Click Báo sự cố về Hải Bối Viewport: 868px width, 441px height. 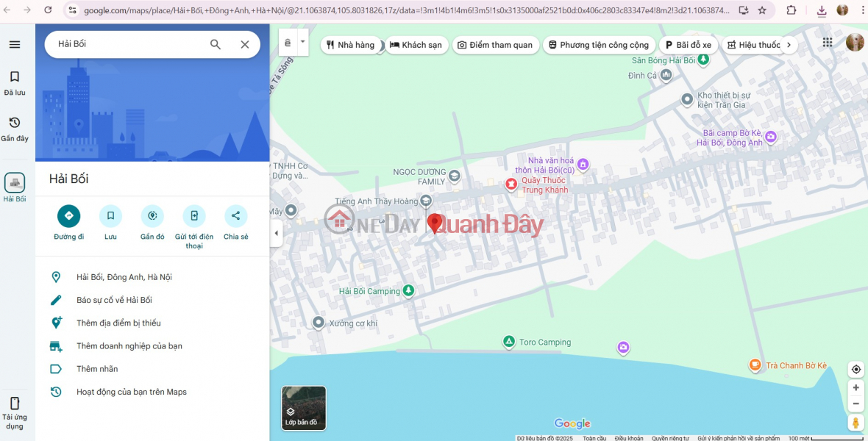coord(114,300)
